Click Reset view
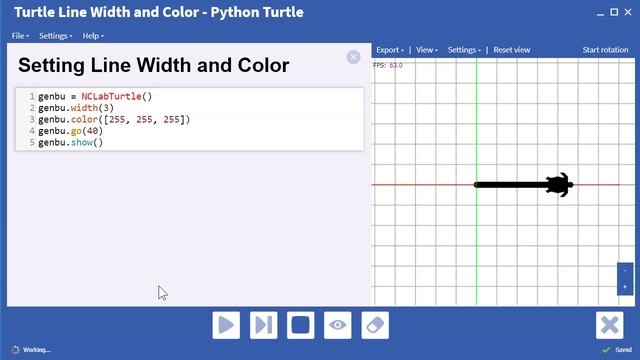This screenshot has width=640, height=360. pyautogui.click(x=512, y=50)
